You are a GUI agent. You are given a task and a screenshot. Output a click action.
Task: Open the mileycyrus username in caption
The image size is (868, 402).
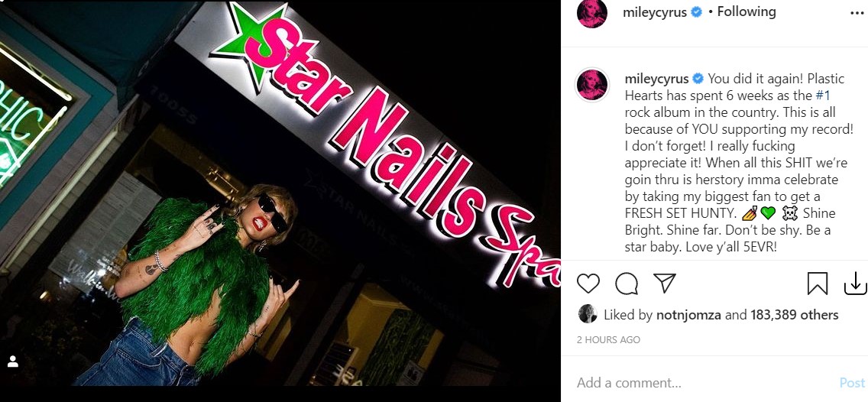657,79
